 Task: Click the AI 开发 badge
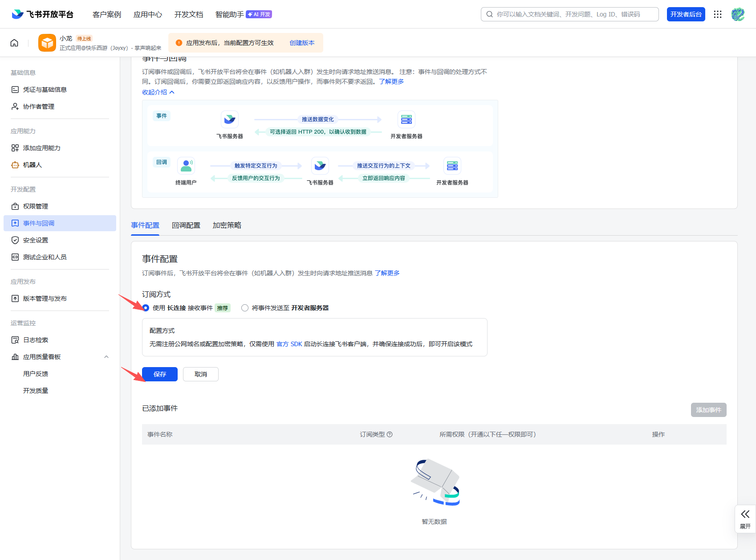pyautogui.click(x=259, y=14)
